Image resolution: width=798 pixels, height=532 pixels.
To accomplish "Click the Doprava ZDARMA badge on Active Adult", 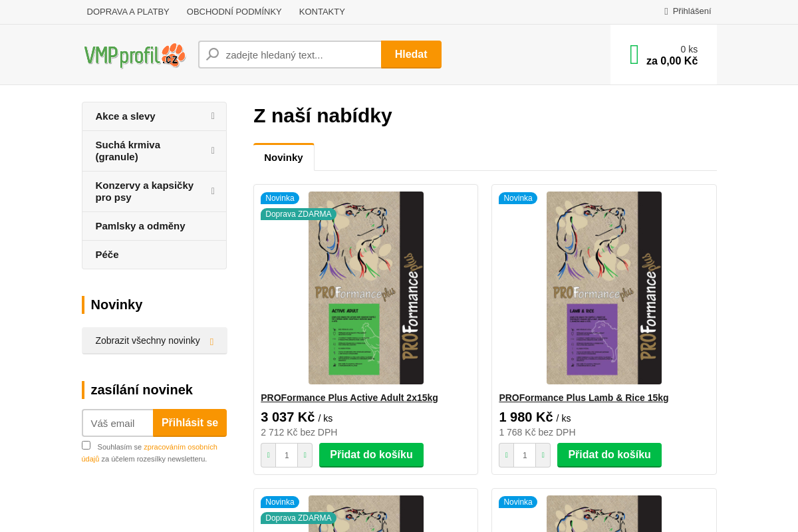I will click(x=298, y=214).
